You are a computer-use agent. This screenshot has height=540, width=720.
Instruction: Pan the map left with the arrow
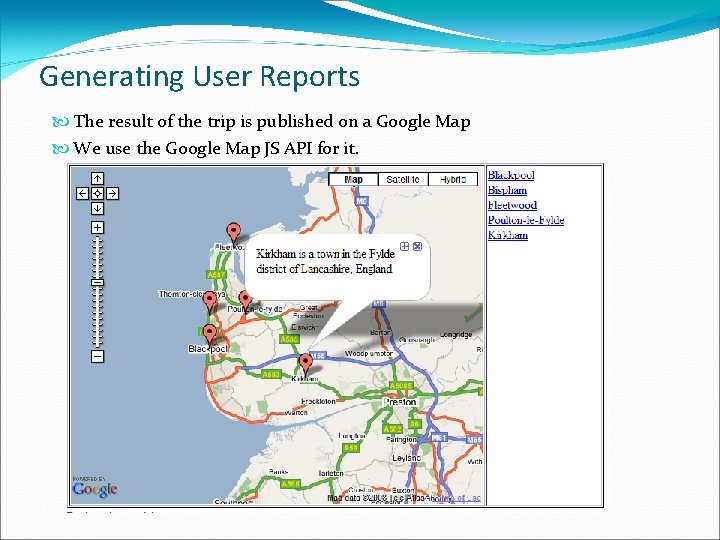[x=82, y=193]
